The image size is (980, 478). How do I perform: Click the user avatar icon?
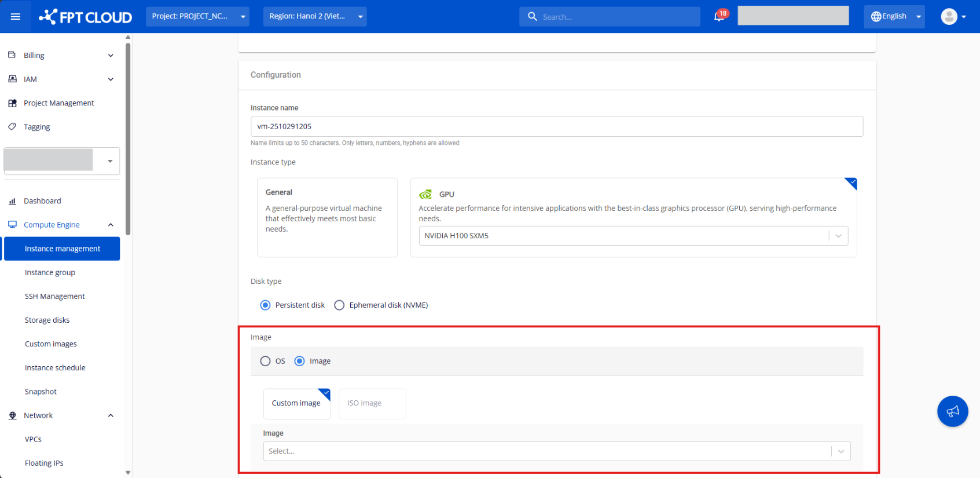949,17
